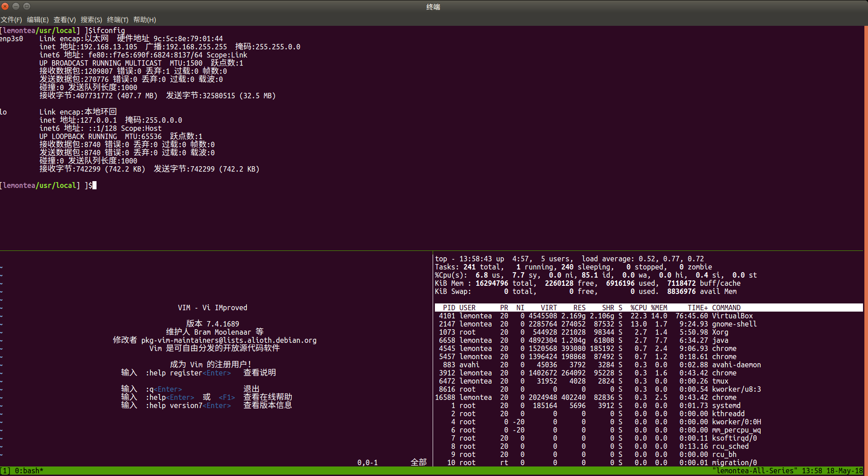Viewport: 868px width, 476px height.
Task: Close the terminal window
Action: point(5,6)
